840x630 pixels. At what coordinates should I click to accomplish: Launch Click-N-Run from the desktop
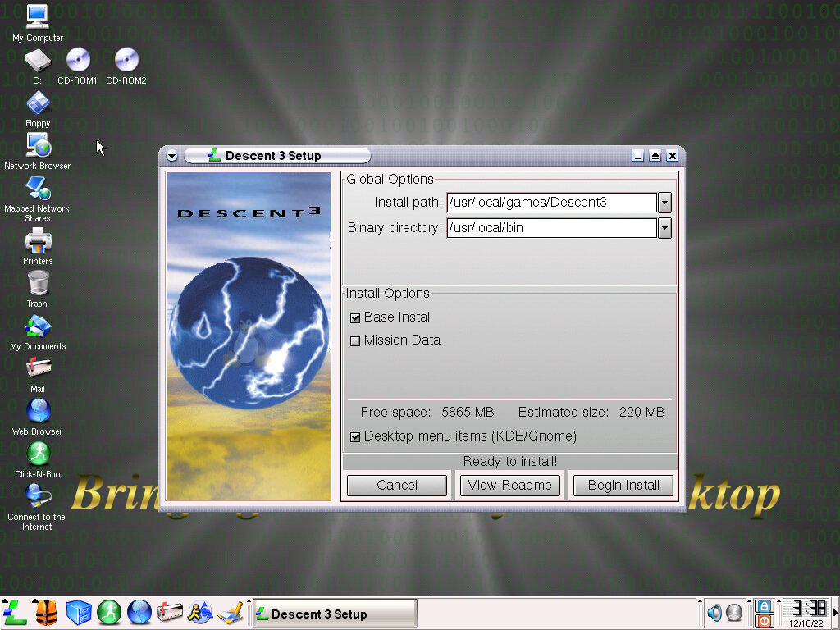38,454
